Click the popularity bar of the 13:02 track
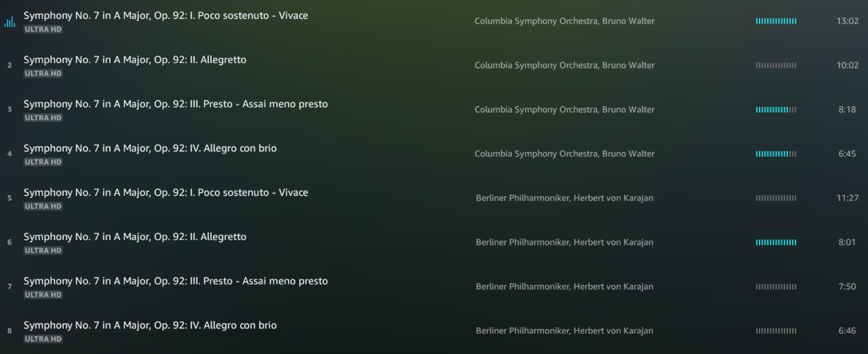 pyautogui.click(x=776, y=21)
